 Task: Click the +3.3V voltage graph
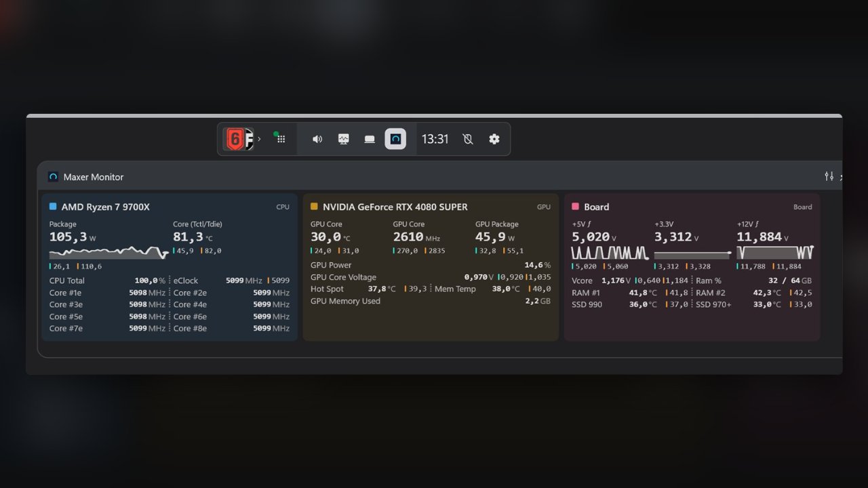(x=692, y=254)
